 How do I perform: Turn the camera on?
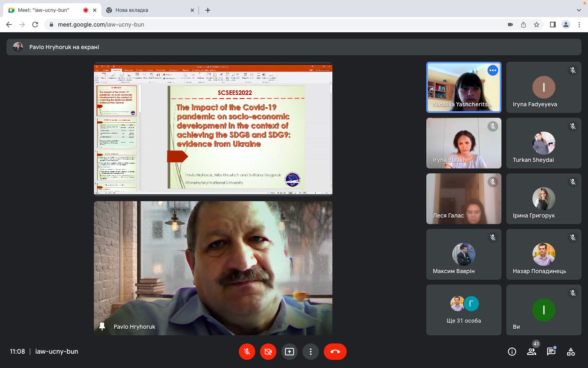coord(268,352)
